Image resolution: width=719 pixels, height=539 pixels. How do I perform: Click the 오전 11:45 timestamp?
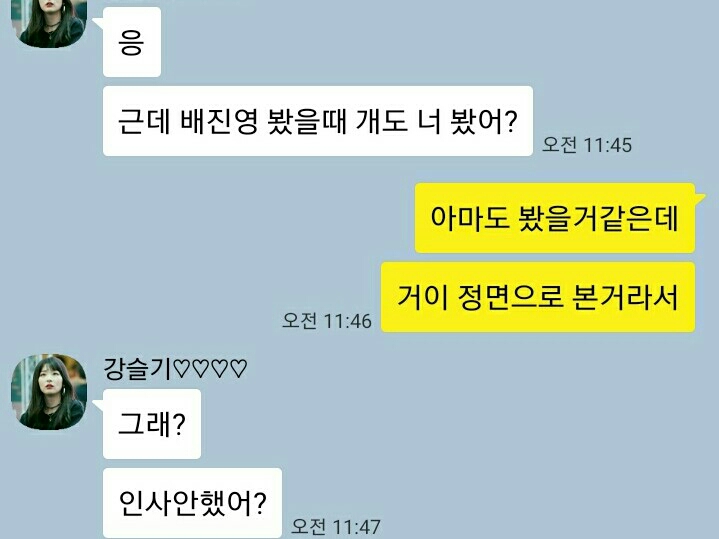point(586,145)
